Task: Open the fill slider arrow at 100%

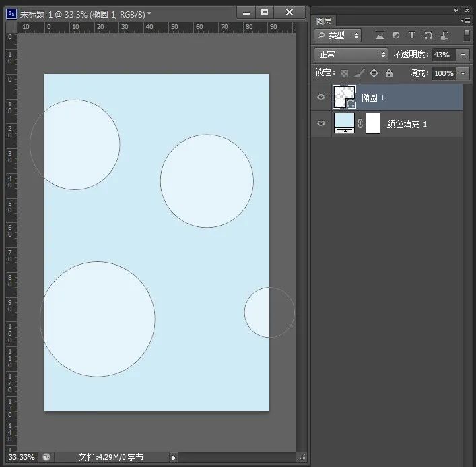Action: click(x=463, y=73)
